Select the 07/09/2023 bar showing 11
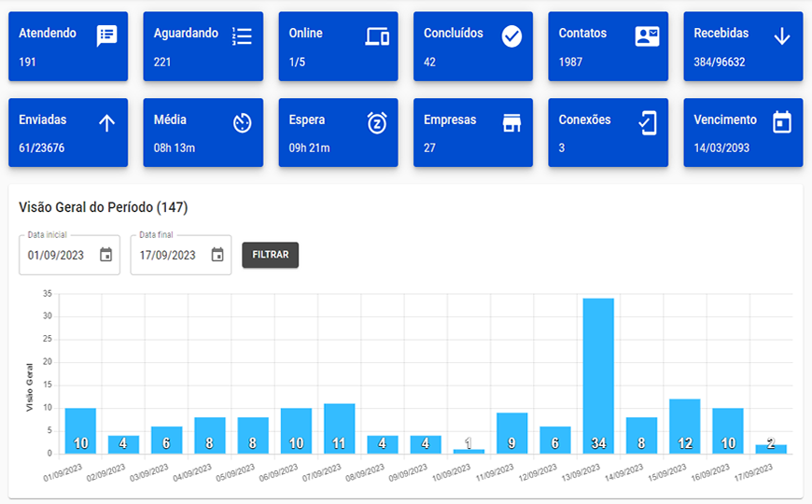Viewport: 812px width, 504px height. [340, 428]
